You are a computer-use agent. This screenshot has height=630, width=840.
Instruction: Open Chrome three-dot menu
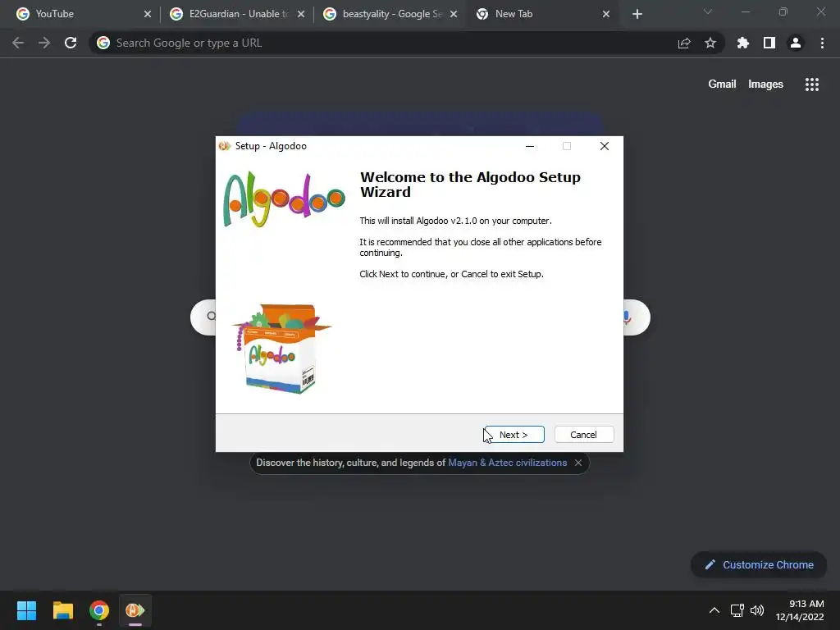822,43
